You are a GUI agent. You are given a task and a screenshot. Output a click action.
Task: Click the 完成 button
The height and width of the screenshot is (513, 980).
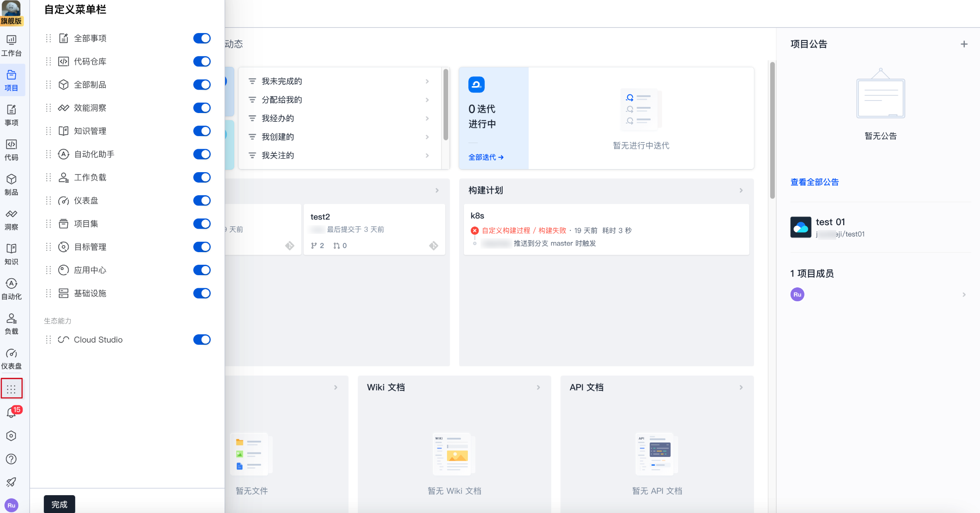(60, 504)
